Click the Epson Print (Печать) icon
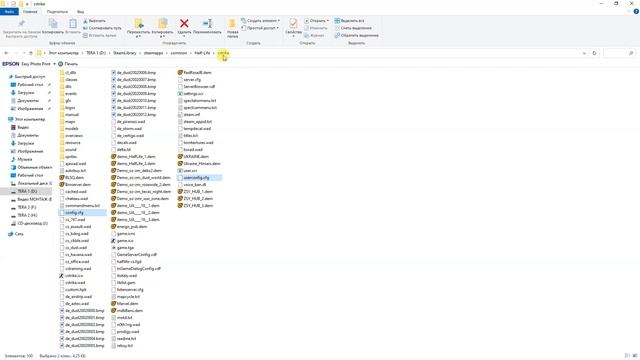The image size is (640, 360). point(60,64)
